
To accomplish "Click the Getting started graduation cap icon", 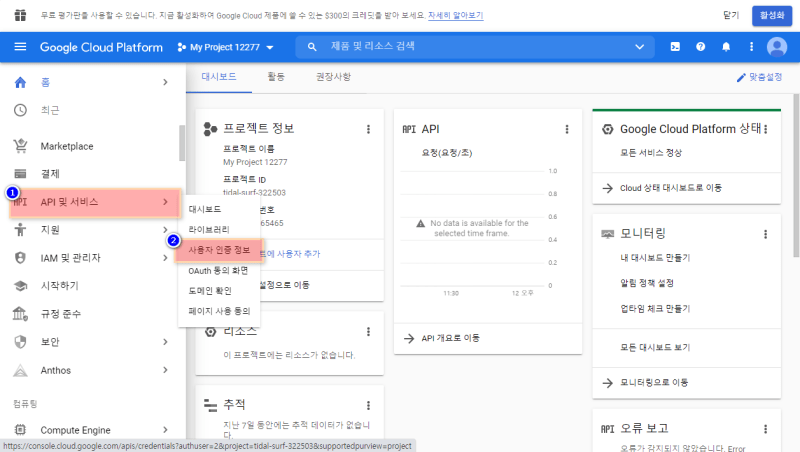I will (20, 286).
